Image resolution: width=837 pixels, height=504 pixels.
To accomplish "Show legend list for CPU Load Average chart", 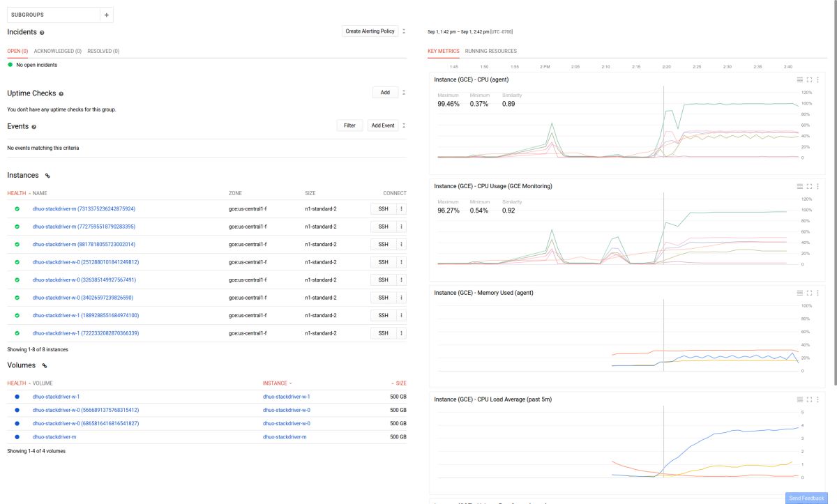I will (800, 399).
